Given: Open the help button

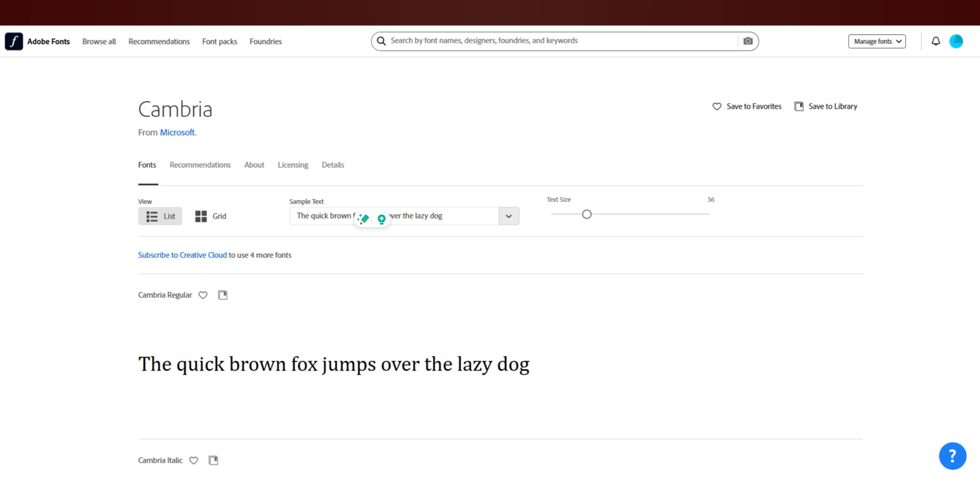Looking at the screenshot, I should [953, 456].
